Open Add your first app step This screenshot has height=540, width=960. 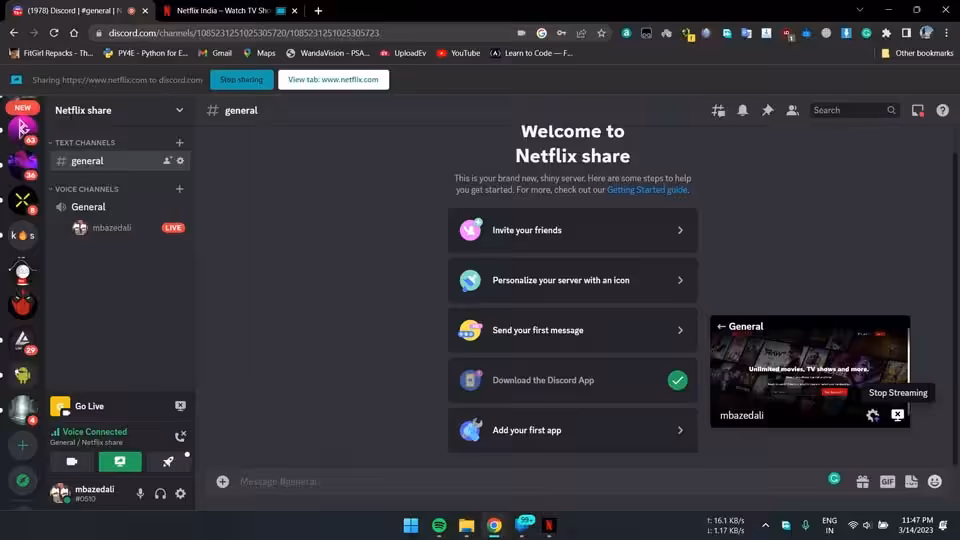click(572, 430)
